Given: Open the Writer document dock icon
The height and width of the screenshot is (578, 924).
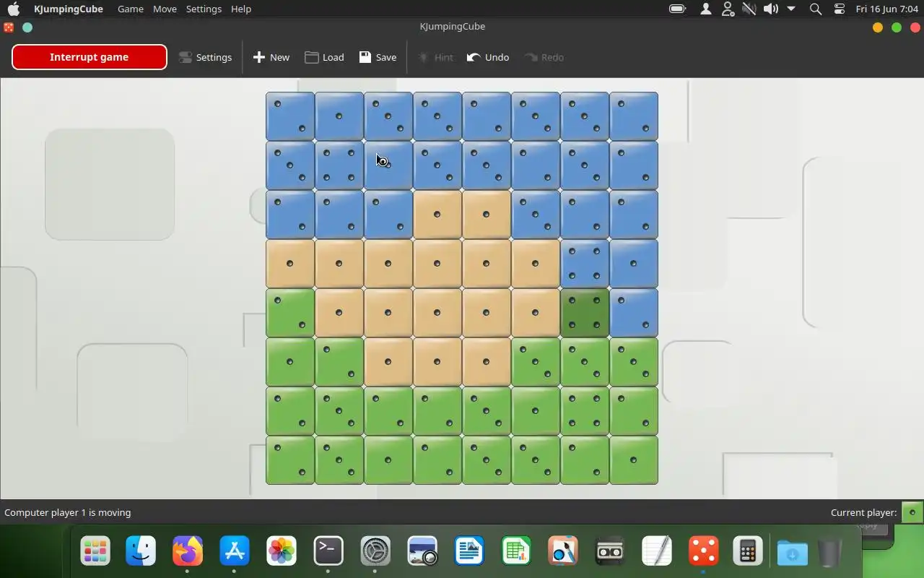Looking at the screenshot, I should pyautogui.click(x=469, y=552).
